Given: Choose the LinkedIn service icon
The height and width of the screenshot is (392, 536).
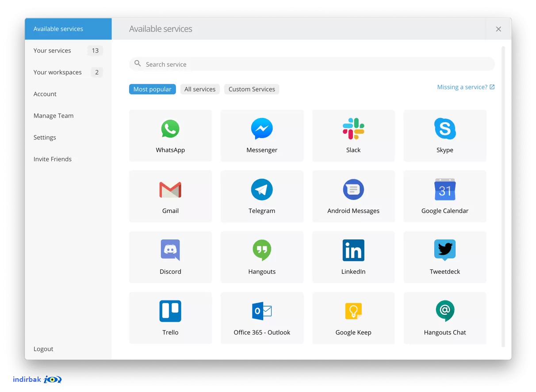Looking at the screenshot, I should tap(353, 250).
